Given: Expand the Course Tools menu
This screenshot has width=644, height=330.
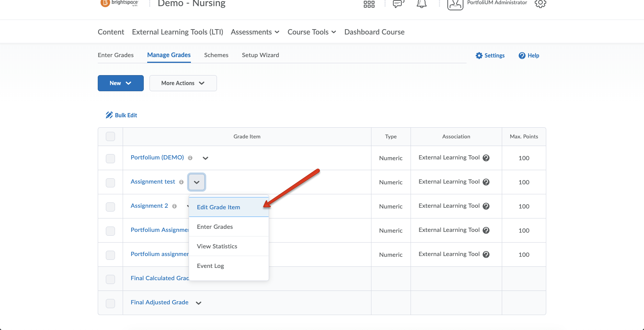Looking at the screenshot, I should pyautogui.click(x=312, y=32).
